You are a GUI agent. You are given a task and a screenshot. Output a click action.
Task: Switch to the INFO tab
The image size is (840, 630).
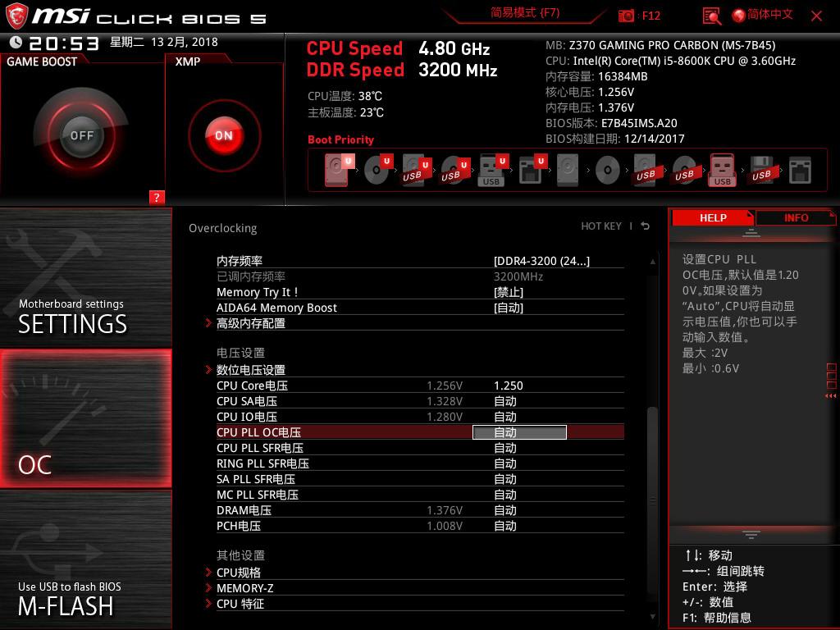pyautogui.click(x=796, y=217)
